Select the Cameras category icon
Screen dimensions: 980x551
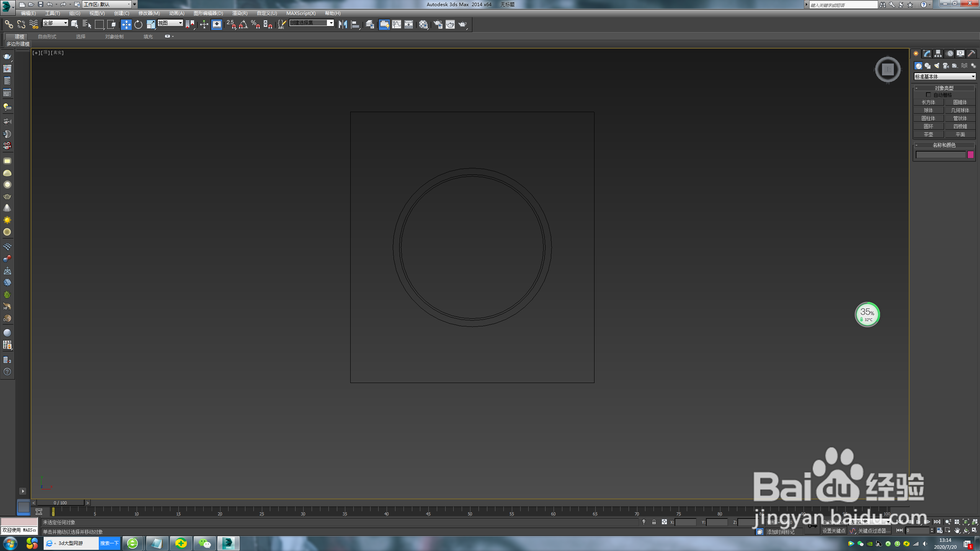pyautogui.click(x=946, y=66)
